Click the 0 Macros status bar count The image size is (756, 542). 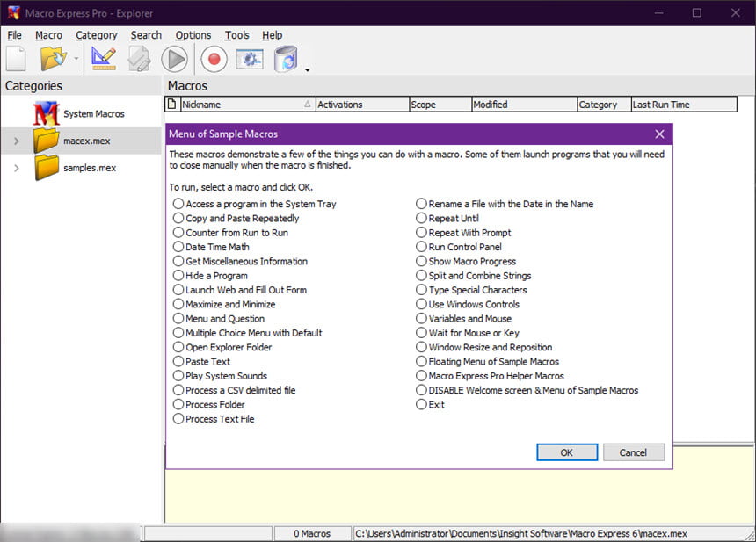[312, 534]
